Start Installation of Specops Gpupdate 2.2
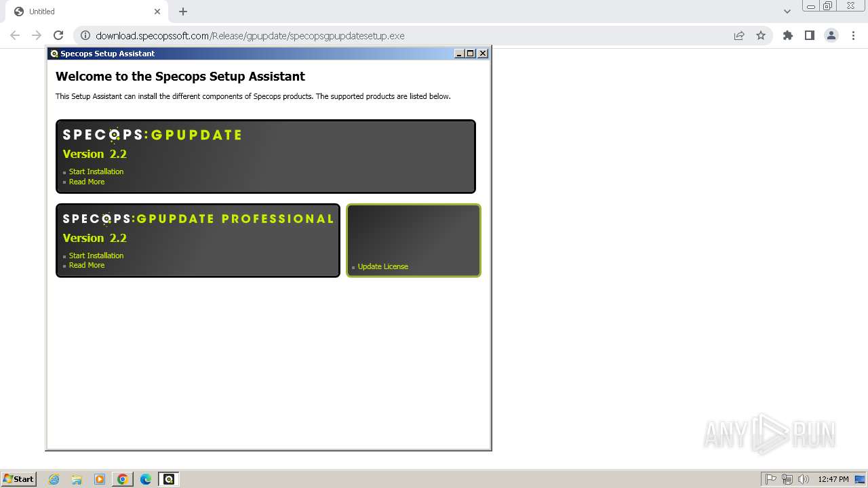The height and width of the screenshot is (488, 868). click(x=96, y=171)
